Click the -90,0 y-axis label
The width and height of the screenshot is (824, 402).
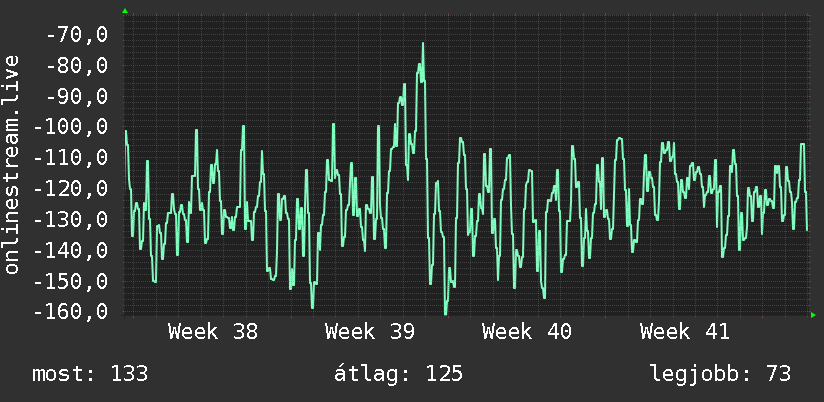point(77,97)
